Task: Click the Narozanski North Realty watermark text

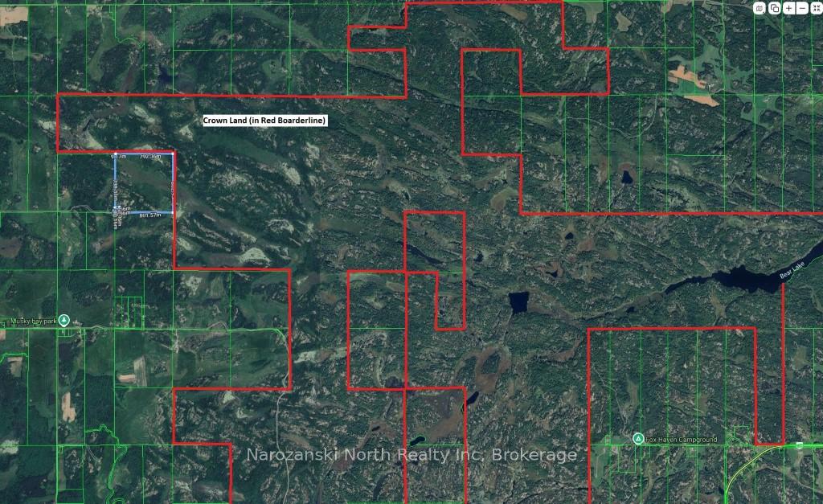Action: pyautogui.click(x=411, y=455)
